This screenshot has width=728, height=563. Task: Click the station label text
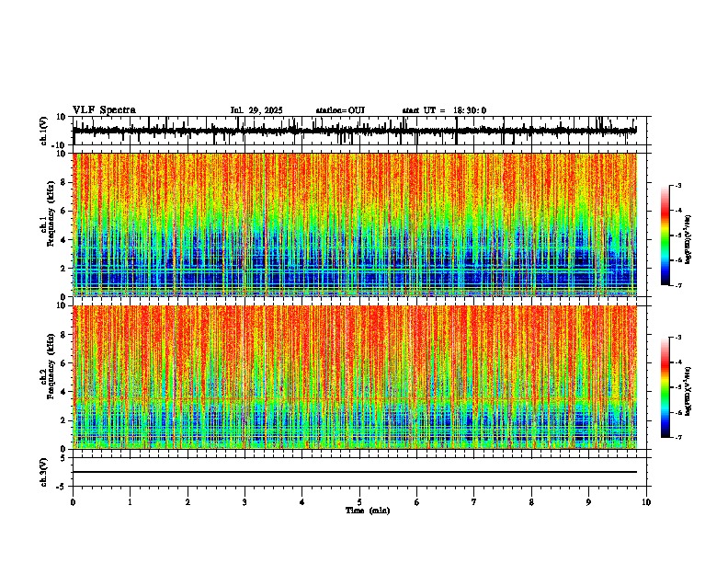(340, 110)
